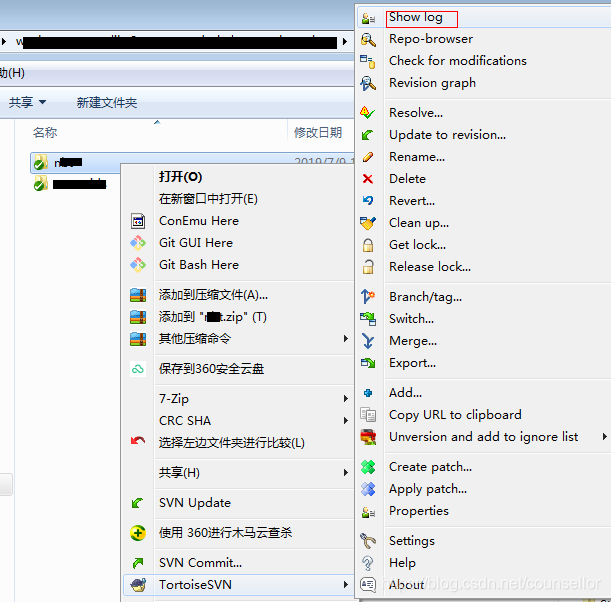
Task: Click the Release lock open padlock icon
Action: coord(368,267)
